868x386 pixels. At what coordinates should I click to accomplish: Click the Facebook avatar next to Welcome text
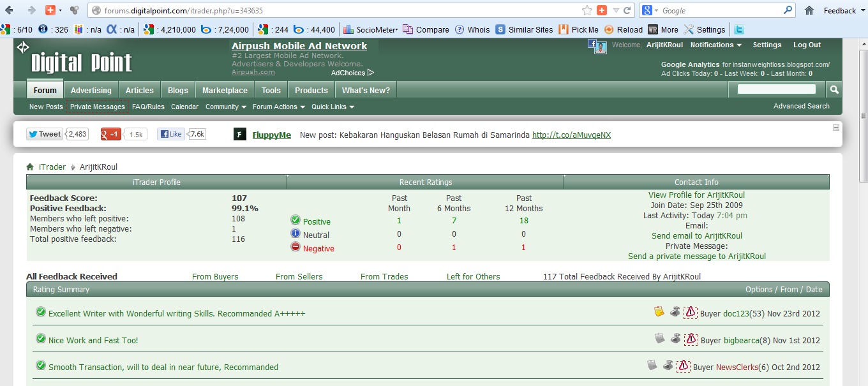click(597, 47)
